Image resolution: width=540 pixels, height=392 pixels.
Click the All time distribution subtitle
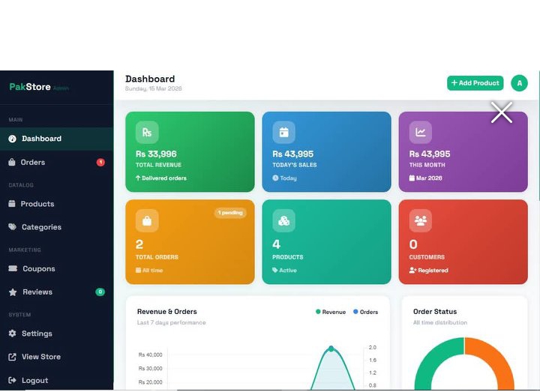point(440,322)
